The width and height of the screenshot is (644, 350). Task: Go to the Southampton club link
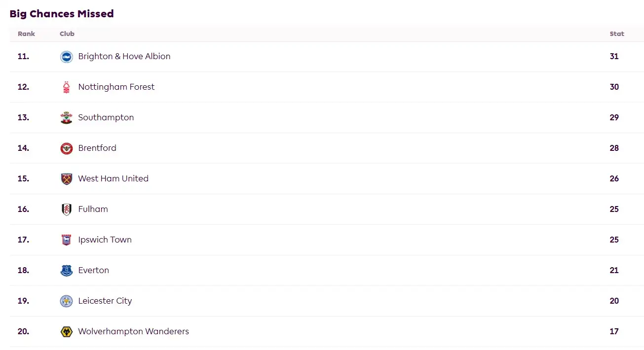coord(106,117)
